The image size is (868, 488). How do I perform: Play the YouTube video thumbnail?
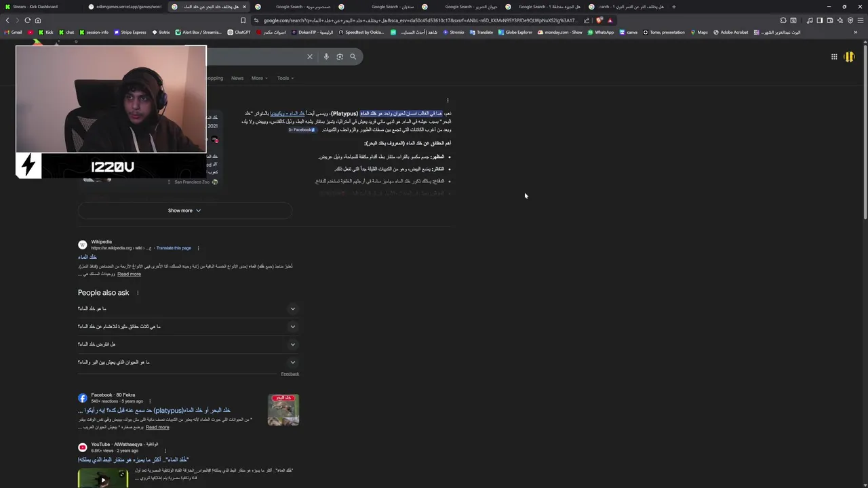pos(103,479)
